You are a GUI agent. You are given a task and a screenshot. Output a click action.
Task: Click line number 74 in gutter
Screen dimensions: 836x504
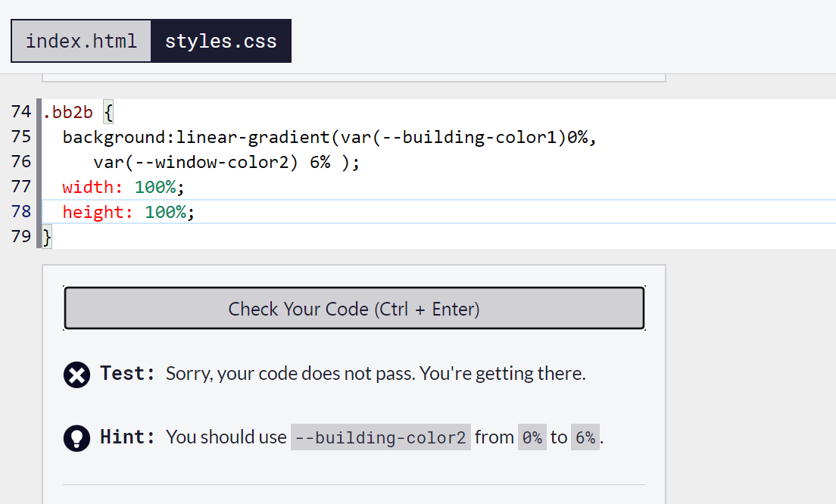21,113
